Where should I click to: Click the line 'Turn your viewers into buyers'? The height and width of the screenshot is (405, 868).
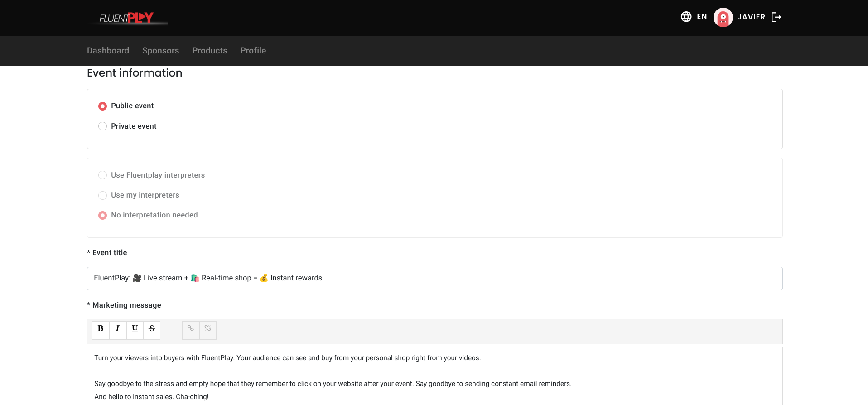coord(288,358)
